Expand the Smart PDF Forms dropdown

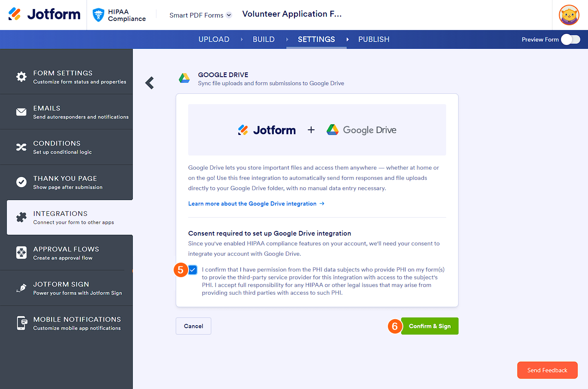(200, 15)
